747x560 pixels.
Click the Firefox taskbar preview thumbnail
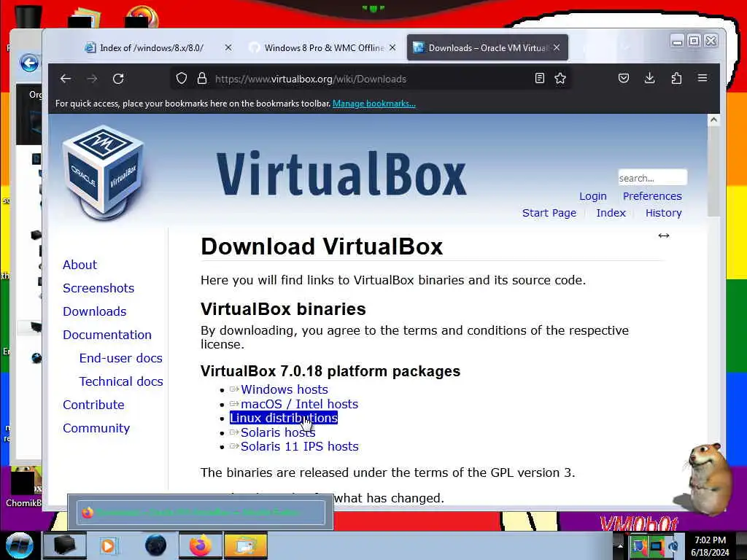201,513
